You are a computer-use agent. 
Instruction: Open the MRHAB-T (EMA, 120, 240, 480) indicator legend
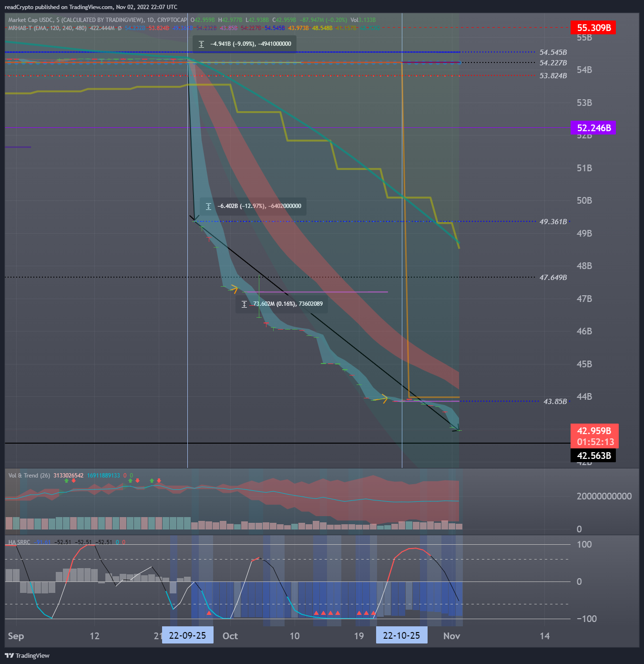(47, 28)
